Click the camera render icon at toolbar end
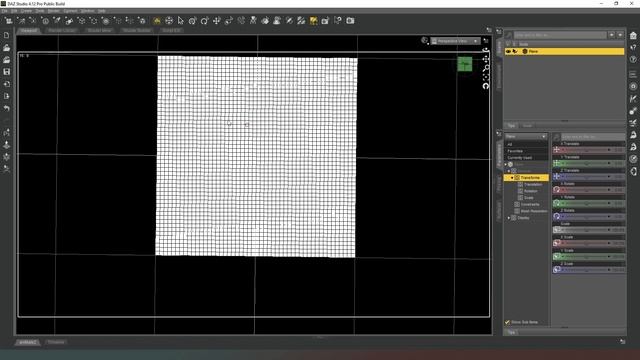The image size is (640, 360). point(350,20)
